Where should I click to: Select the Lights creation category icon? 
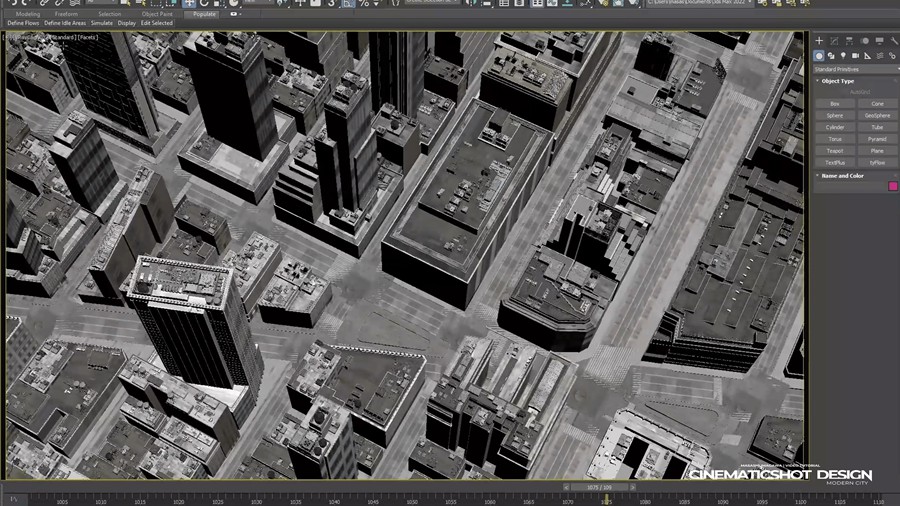point(843,56)
